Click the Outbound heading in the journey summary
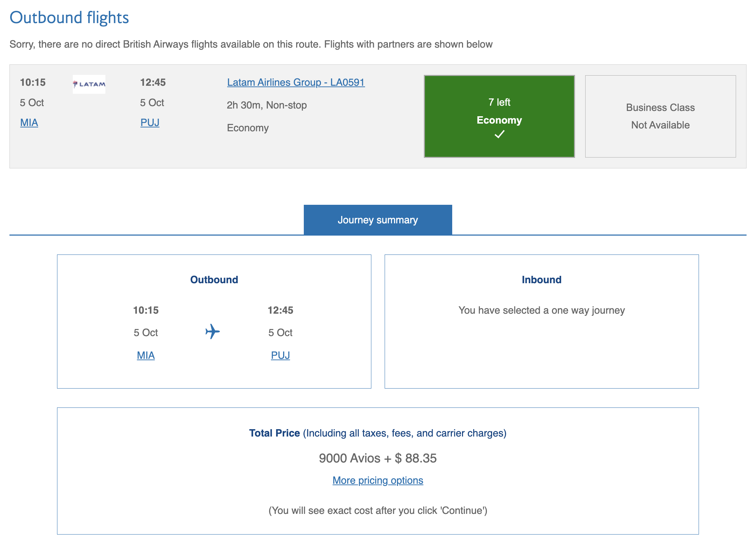Screen dimensions: 756x544 tap(214, 280)
